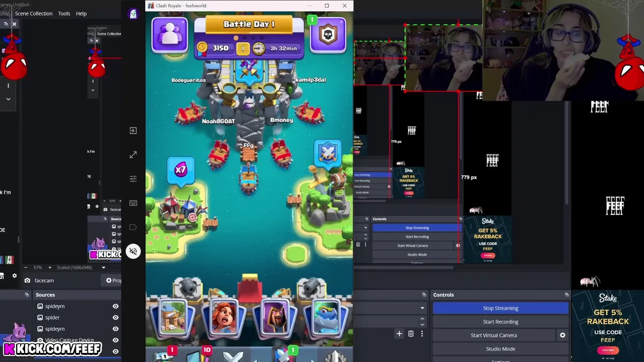Viewport: 644px width, 362px height.
Task: Tap the x7 elixir boost badge
Action: point(181,170)
